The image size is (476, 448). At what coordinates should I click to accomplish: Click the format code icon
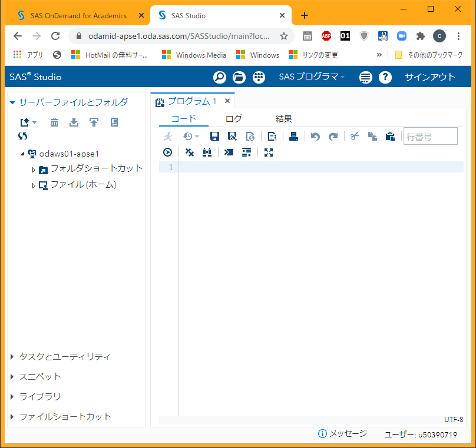[246, 152]
